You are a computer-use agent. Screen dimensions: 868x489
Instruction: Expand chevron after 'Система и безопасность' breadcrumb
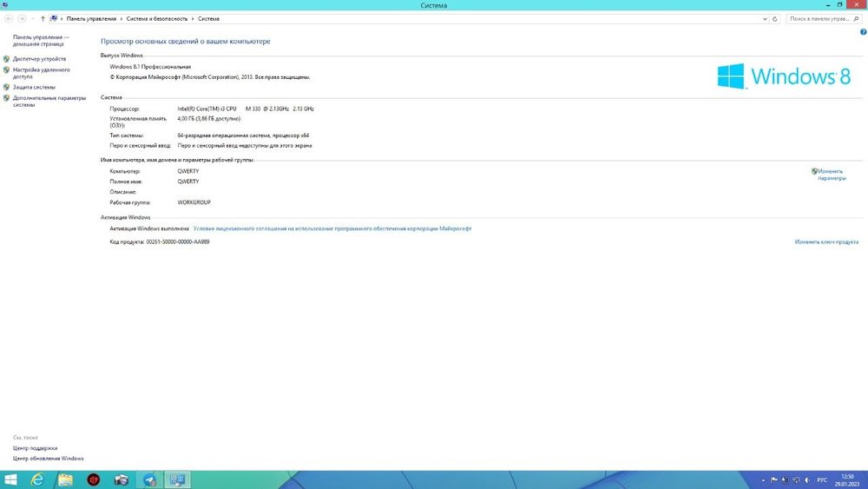pos(193,19)
